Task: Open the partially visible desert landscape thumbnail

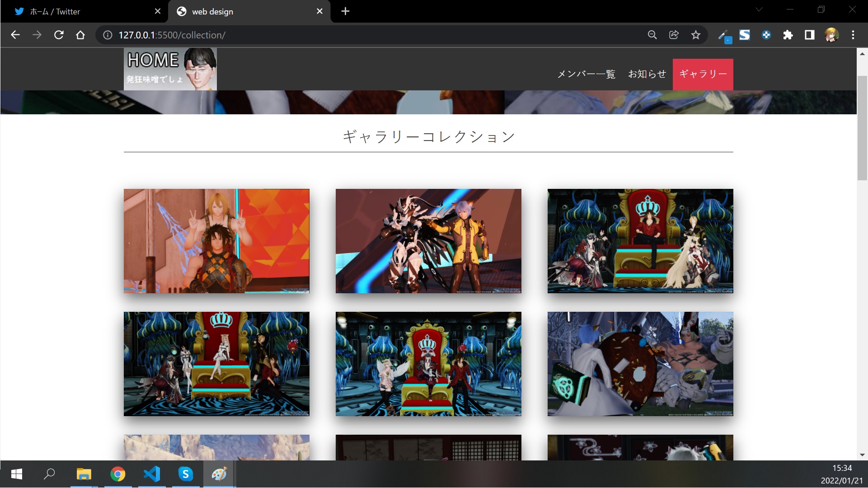Action: click(x=216, y=447)
